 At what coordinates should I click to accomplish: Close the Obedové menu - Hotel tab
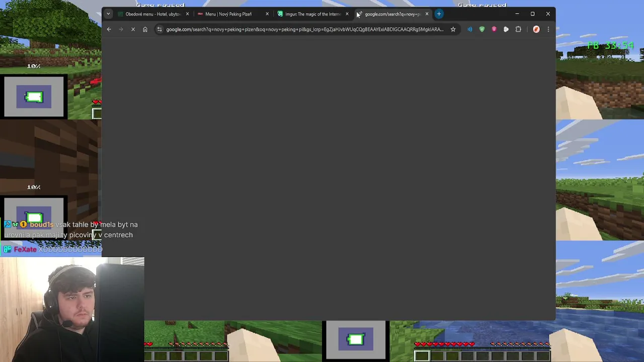(x=187, y=14)
